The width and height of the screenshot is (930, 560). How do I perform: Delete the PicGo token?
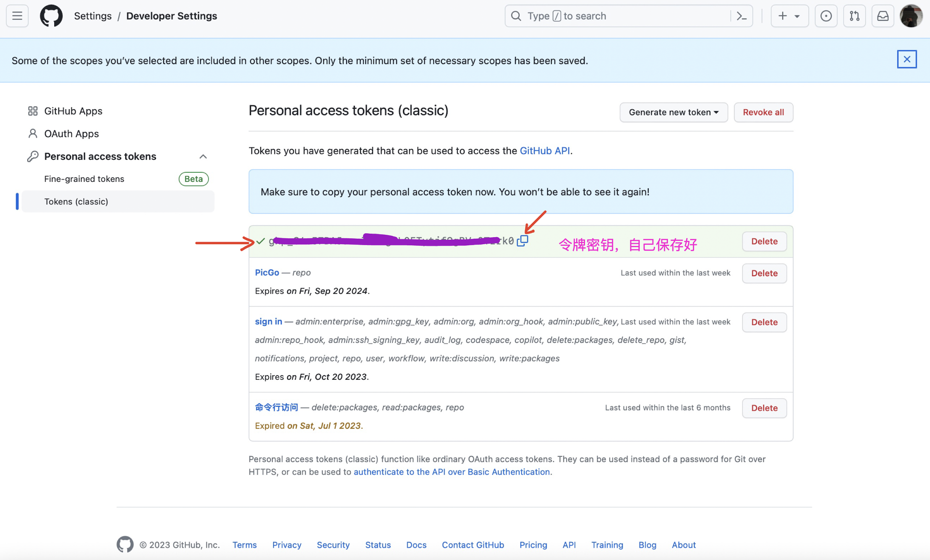pyautogui.click(x=764, y=273)
